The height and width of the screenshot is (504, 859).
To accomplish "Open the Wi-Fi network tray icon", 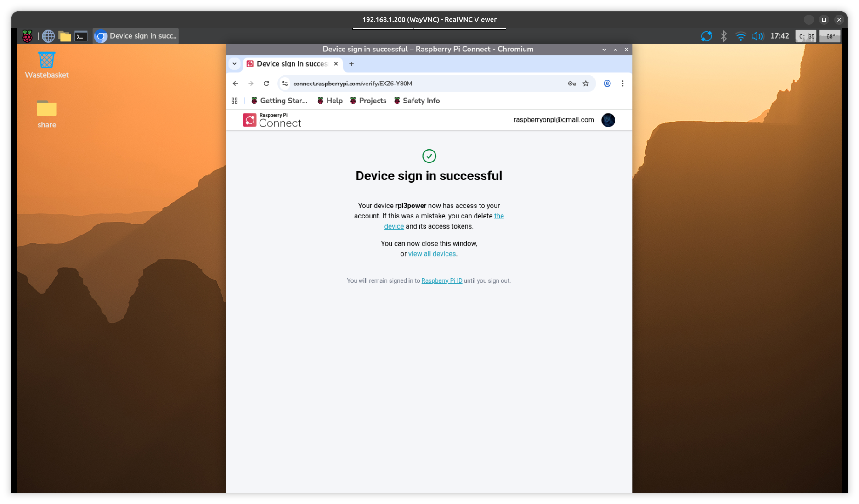I will (x=740, y=36).
